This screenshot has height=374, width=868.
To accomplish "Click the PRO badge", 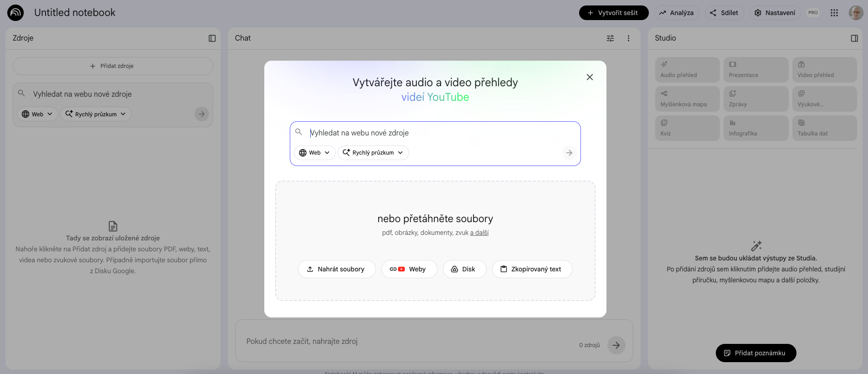I will [813, 13].
